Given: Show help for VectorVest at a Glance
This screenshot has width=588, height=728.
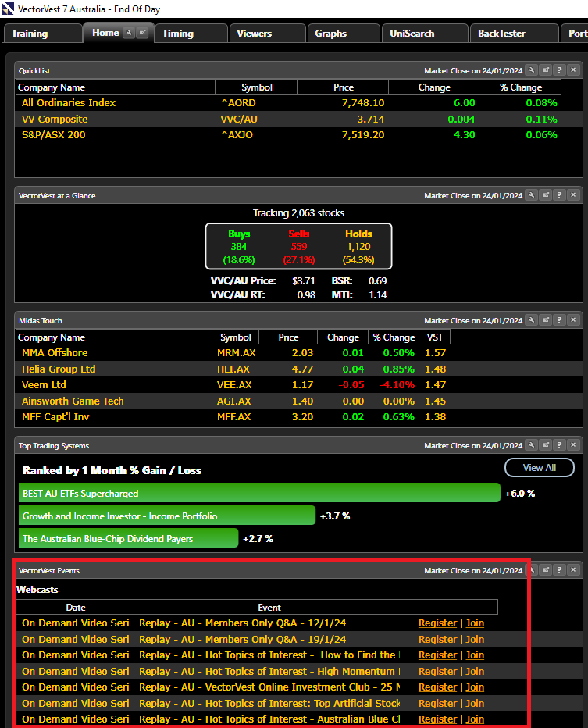Looking at the screenshot, I should click(x=560, y=195).
